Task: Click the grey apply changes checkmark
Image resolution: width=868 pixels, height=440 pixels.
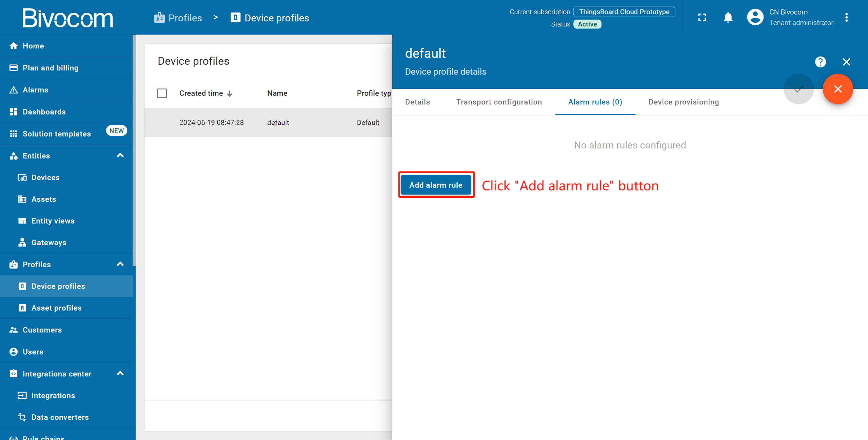Action: pyautogui.click(x=798, y=89)
